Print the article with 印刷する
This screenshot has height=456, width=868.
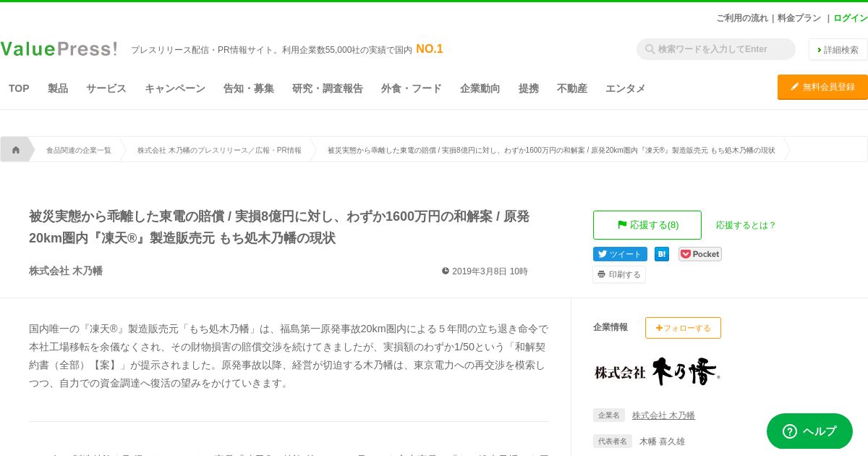click(x=619, y=274)
